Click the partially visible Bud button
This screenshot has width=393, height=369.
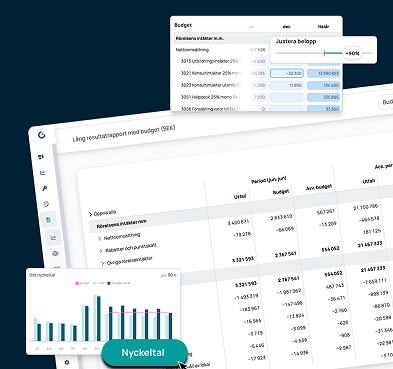(386, 102)
